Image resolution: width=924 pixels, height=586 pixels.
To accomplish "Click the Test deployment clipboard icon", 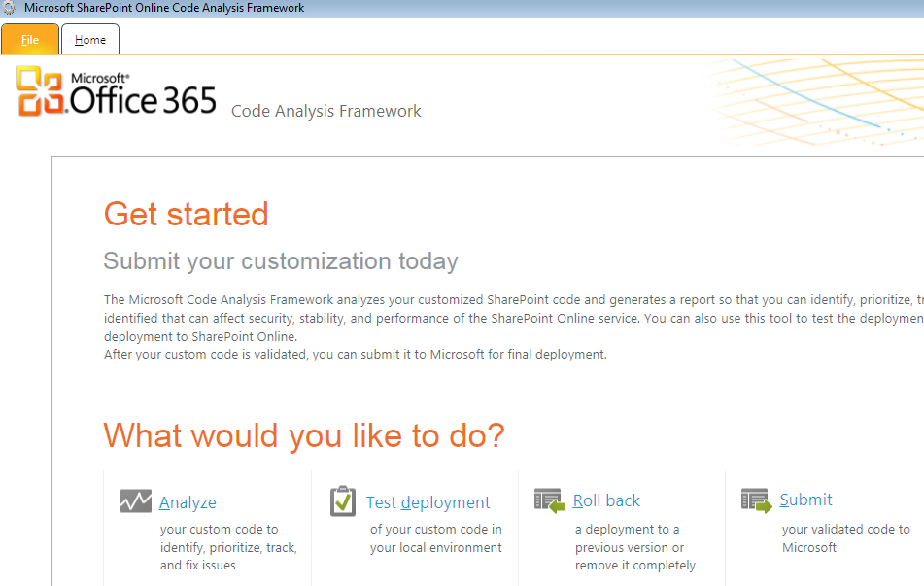I will pyautogui.click(x=343, y=501).
